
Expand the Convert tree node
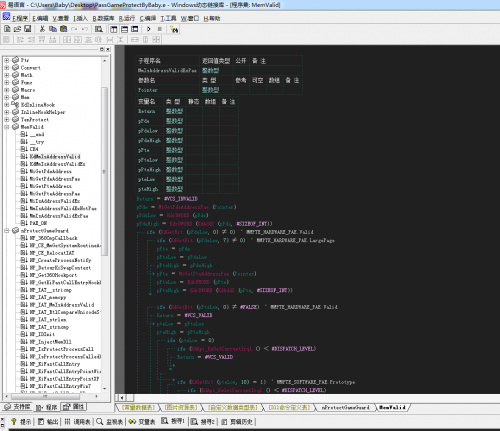[x=7, y=68]
